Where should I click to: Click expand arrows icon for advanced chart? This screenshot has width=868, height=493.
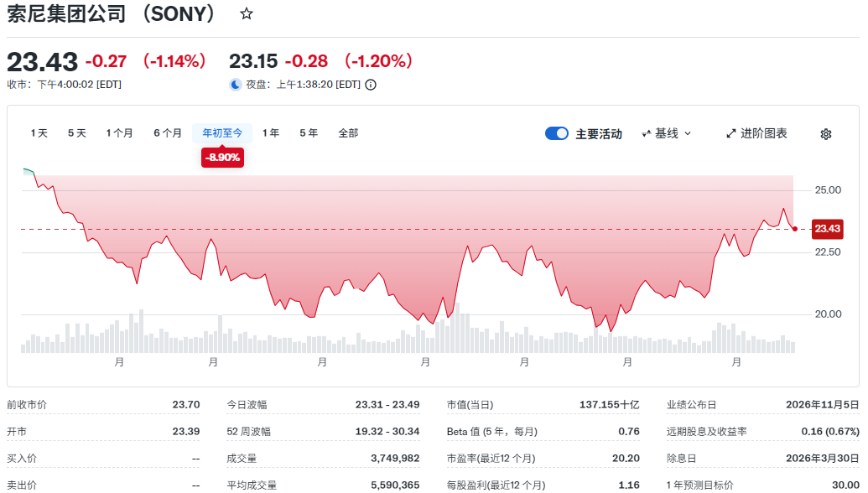pyautogui.click(x=731, y=133)
